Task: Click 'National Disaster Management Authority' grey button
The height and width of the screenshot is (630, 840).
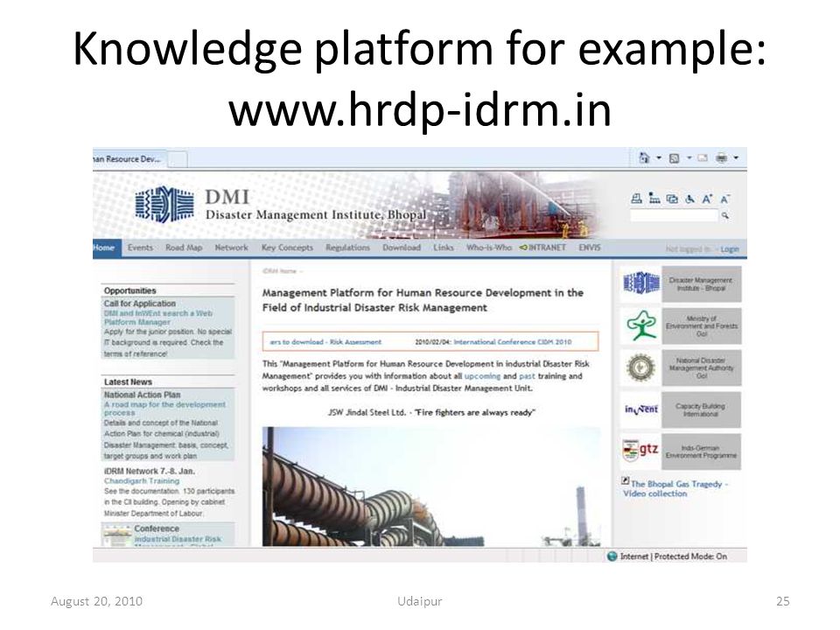Action: tap(701, 368)
